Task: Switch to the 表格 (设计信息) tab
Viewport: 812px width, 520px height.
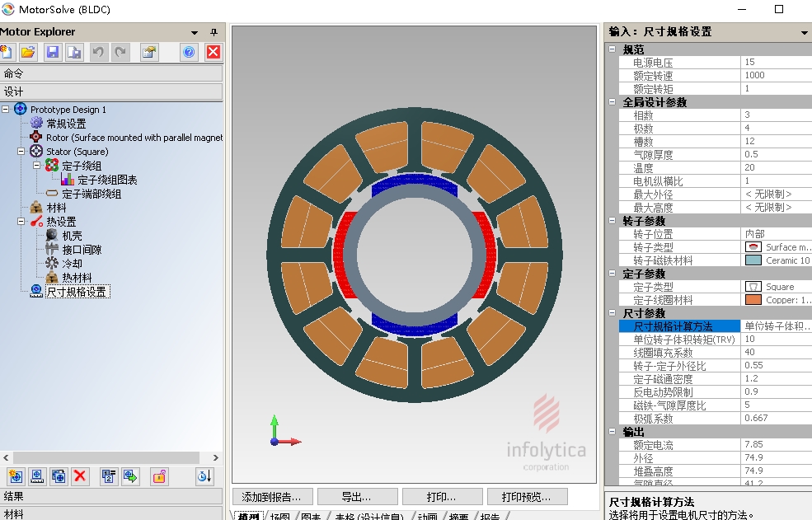Action: pos(369,517)
